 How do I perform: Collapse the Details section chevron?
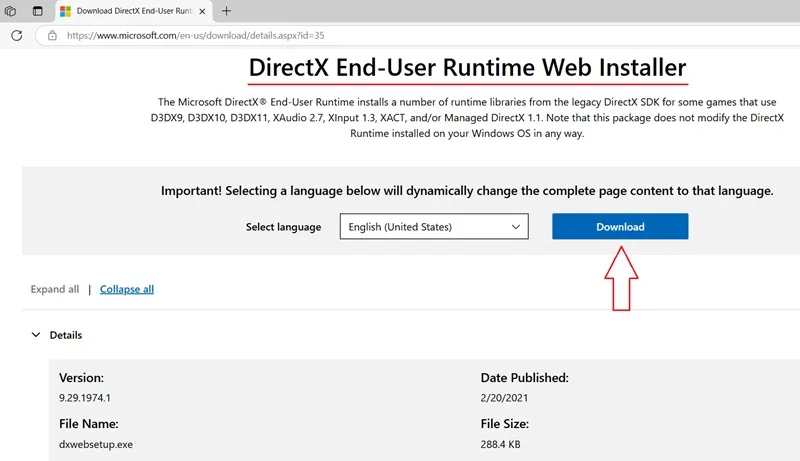coord(36,335)
